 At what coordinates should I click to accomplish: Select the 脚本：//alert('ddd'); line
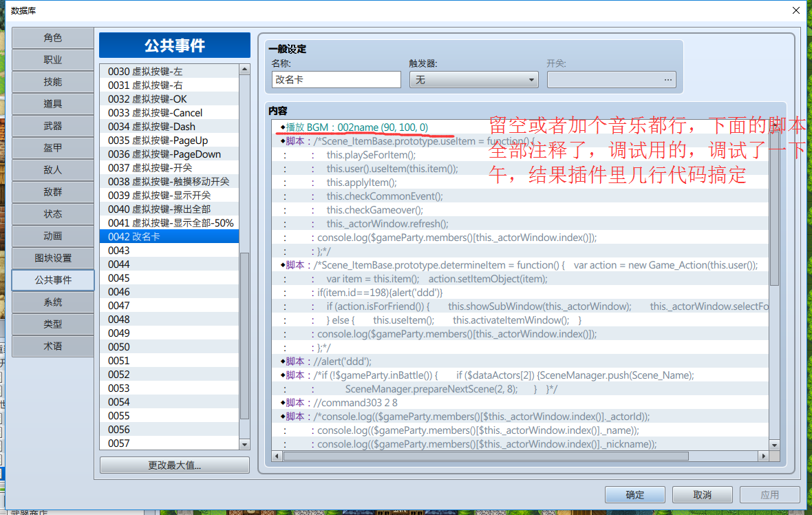click(520, 361)
